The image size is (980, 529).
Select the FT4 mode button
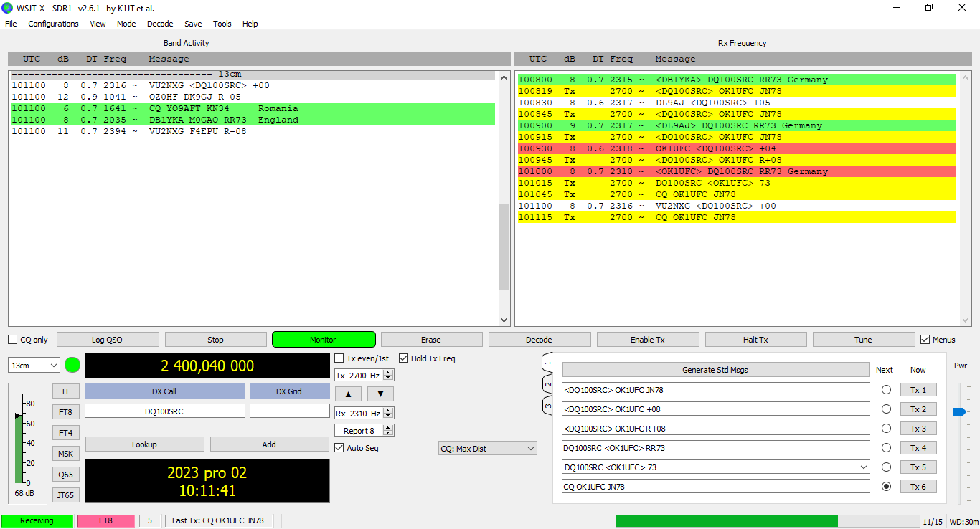point(65,433)
